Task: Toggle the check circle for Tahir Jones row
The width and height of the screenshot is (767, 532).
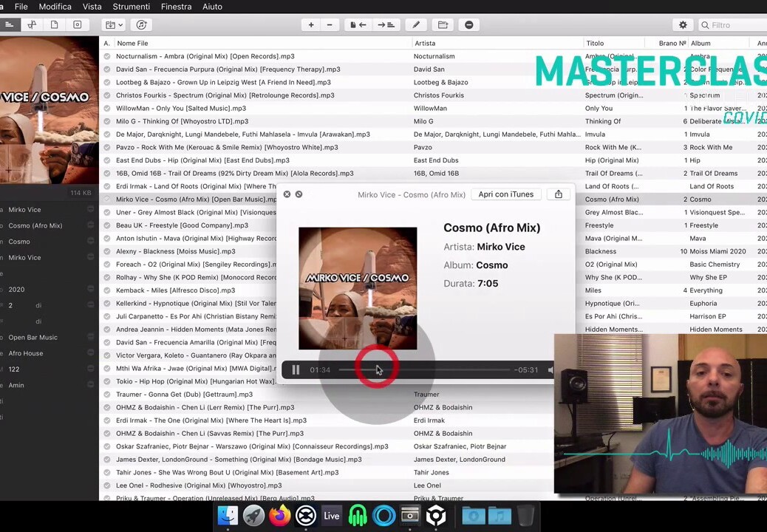Action: pyautogui.click(x=106, y=472)
